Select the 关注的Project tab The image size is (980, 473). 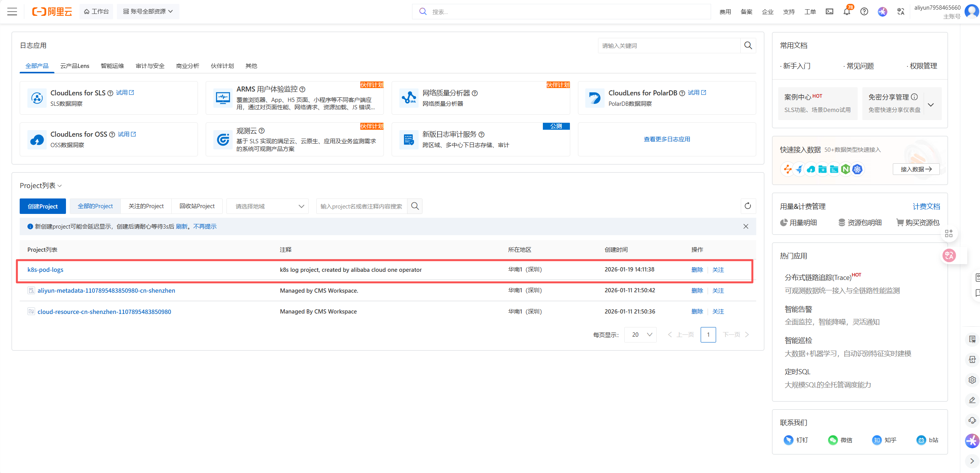point(146,206)
